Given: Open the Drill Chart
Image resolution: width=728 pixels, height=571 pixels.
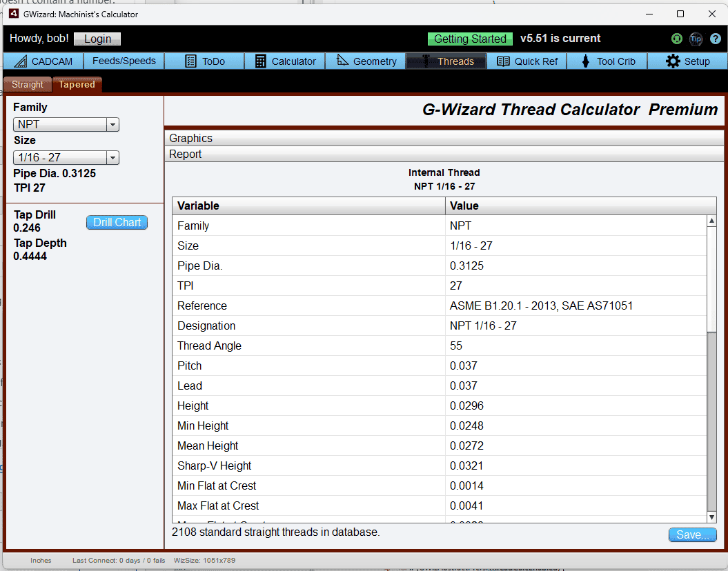Looking at the screenshot, I should pos(116,222).
